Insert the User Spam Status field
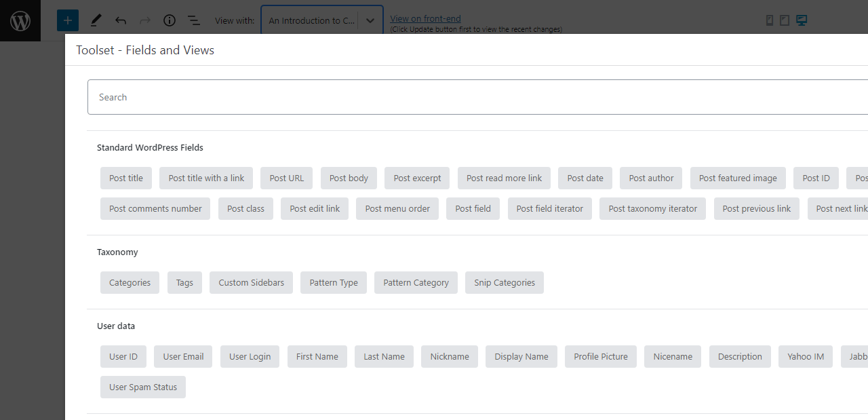868x420 pixels. point(143,387)
